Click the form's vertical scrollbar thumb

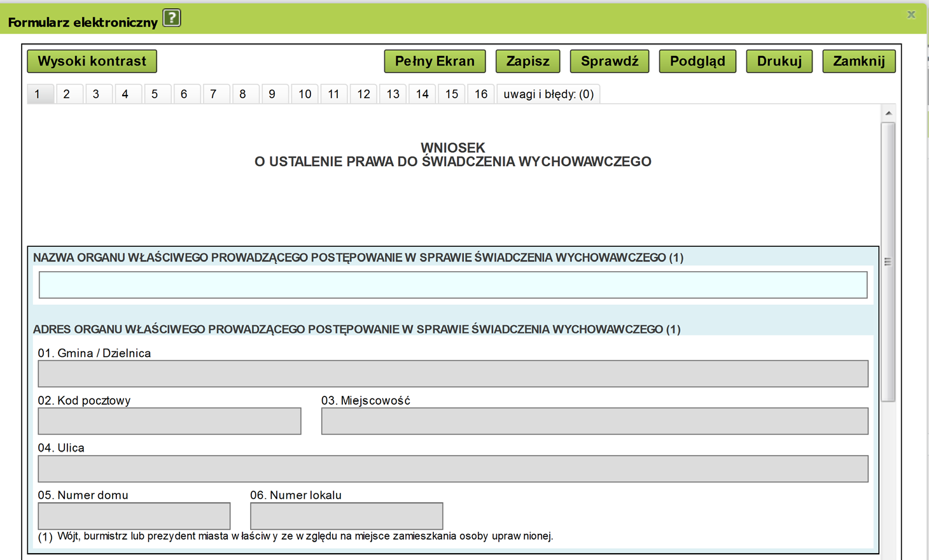click(x=888, y=262)
